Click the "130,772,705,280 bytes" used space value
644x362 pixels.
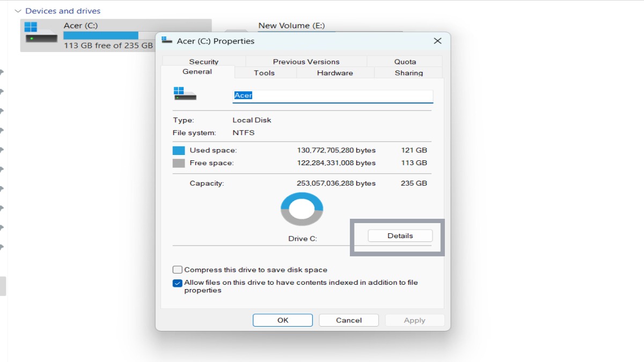tap(336, 150)
